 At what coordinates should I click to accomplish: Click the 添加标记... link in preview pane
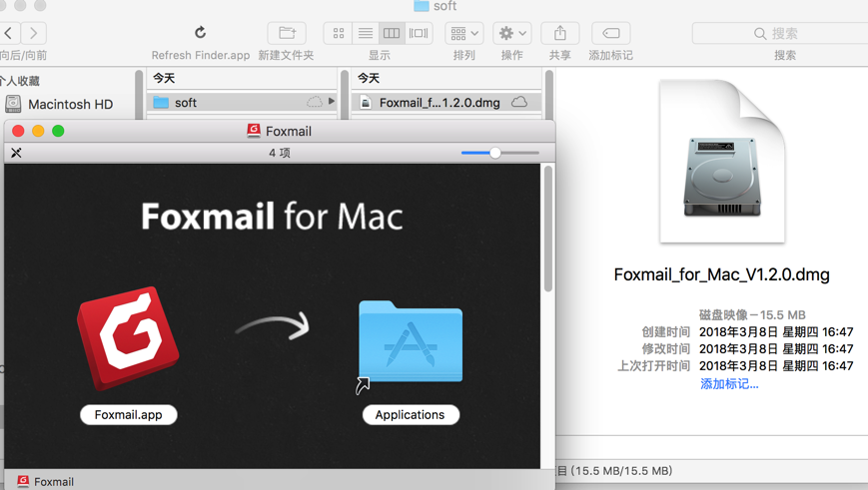point(729,384)
